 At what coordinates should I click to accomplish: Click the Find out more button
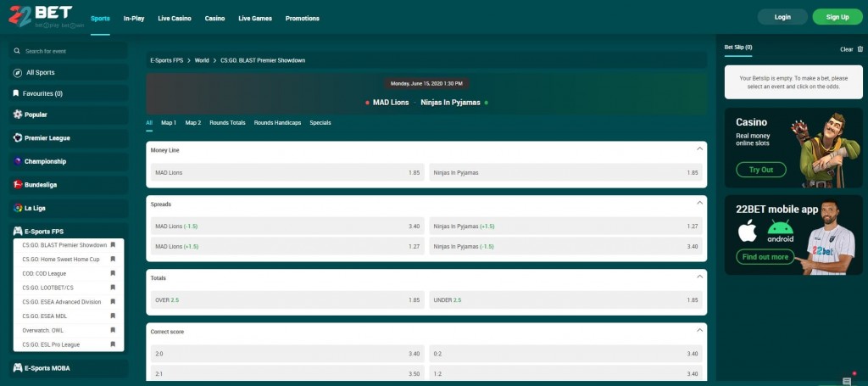[x=765, y=257]
